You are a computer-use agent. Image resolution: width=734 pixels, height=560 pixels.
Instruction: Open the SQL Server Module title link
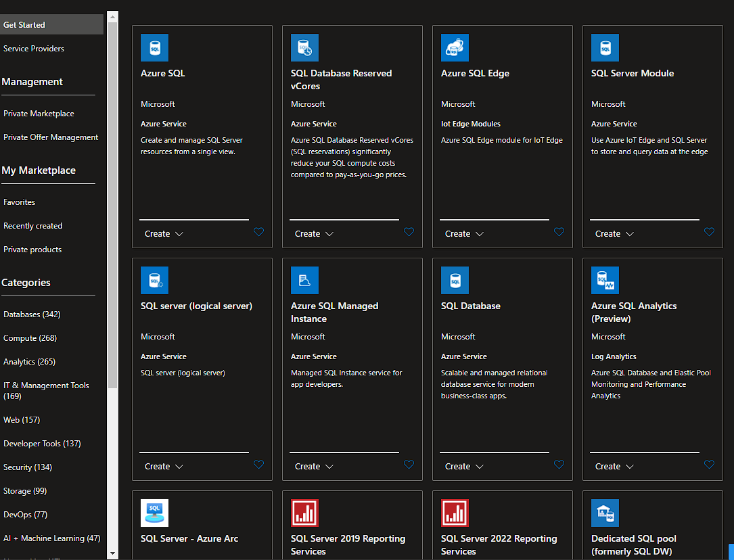point(633,74)
